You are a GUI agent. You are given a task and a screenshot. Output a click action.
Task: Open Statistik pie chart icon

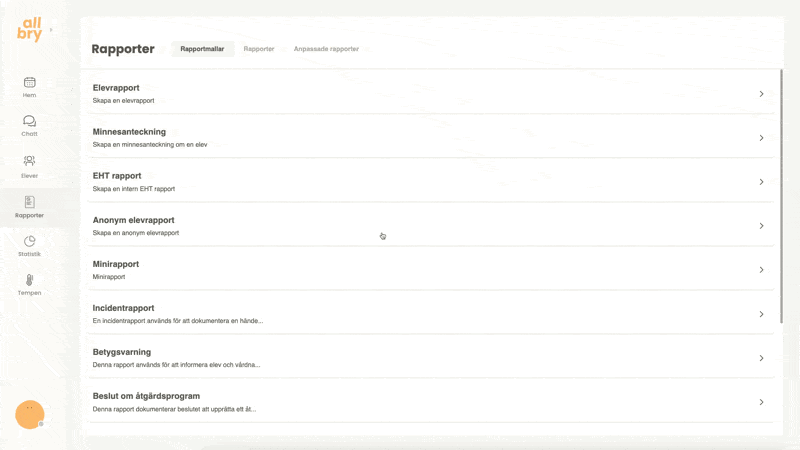point(30,241)
